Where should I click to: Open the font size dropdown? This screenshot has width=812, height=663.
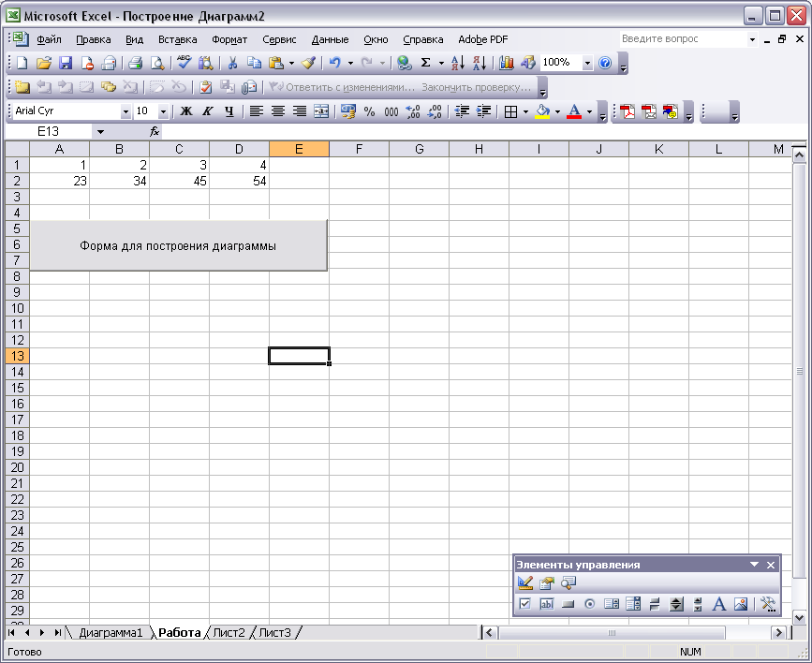coord(163,111)
